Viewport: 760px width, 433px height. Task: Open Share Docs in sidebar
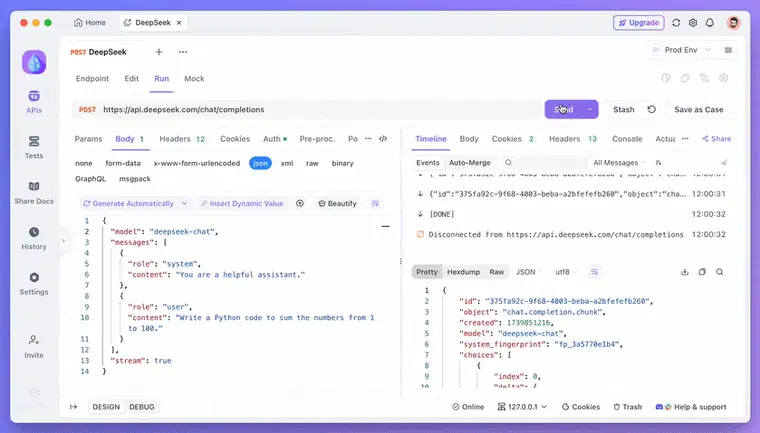click(34, 192)
